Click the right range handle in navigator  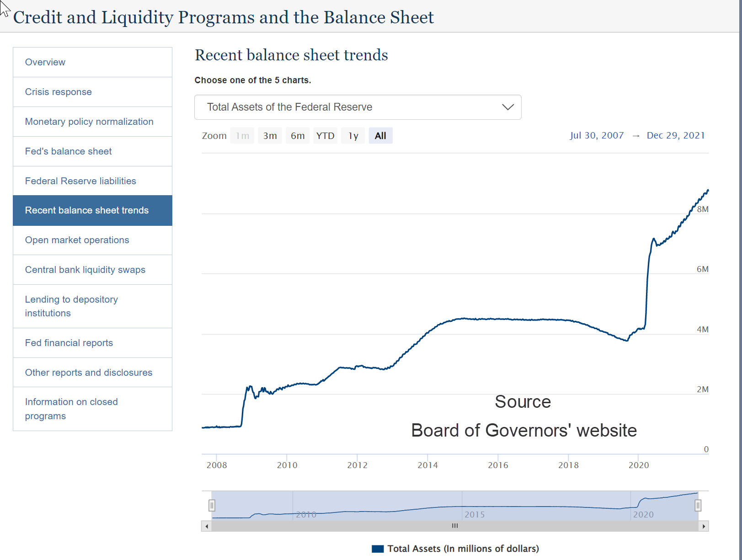point(698,505)
